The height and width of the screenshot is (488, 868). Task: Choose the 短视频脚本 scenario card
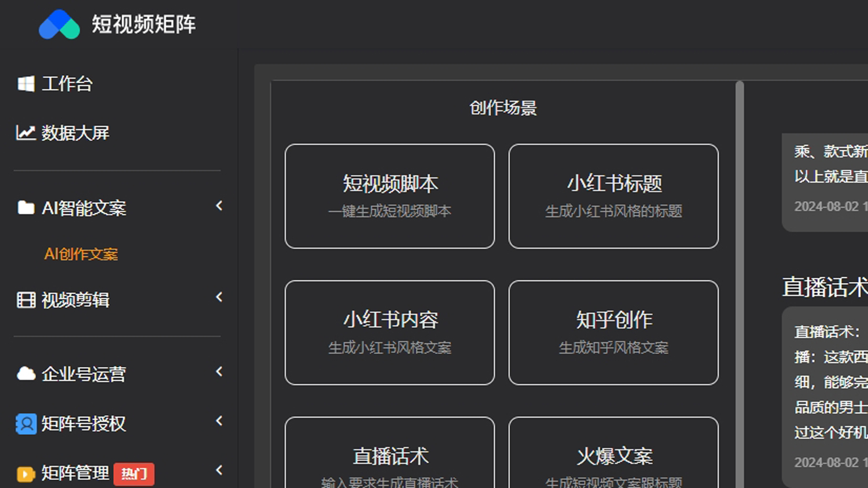(x=390, y=197)
